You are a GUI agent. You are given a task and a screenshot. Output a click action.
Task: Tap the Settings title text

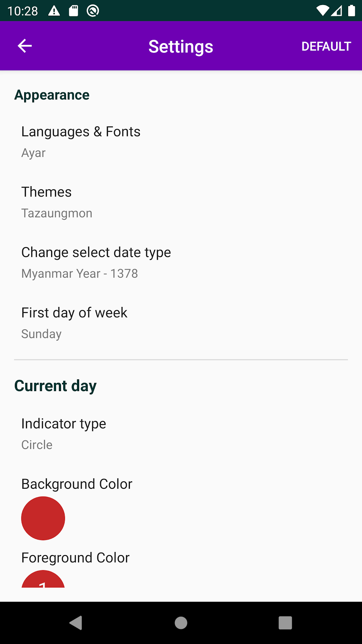[x=181, y=47]
